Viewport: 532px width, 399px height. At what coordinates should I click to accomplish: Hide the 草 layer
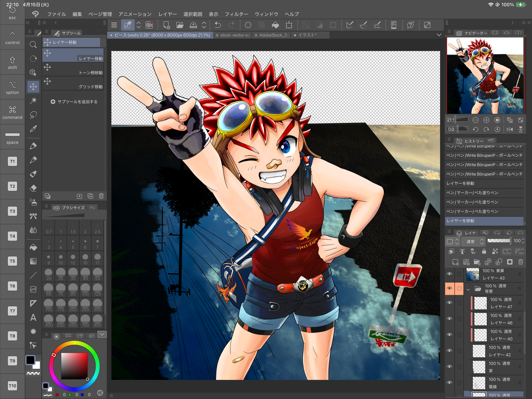[x=449, y=366]
